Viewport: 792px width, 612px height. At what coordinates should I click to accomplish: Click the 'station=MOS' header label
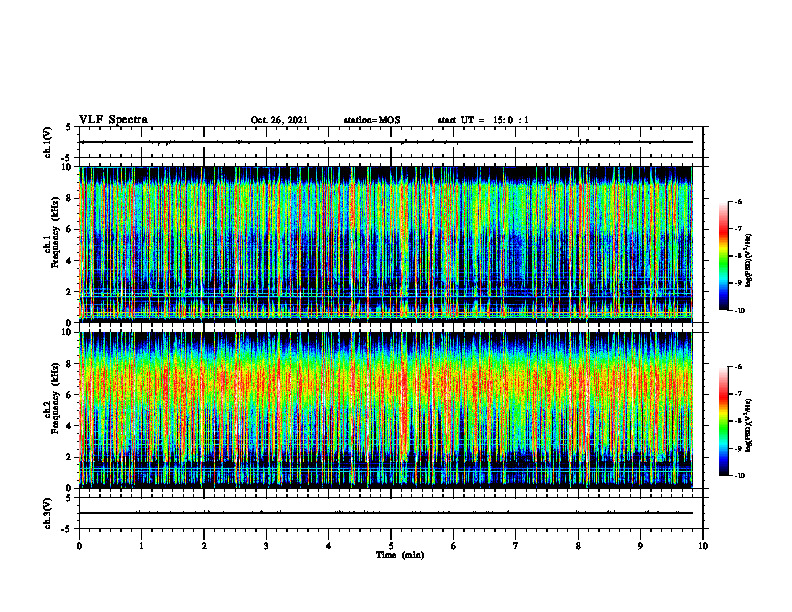pyautogui.click(x=372, y=120)
